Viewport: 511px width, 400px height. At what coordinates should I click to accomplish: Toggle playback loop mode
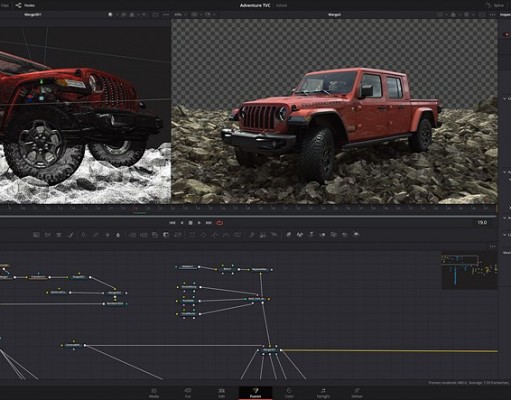tap(220, 223)
